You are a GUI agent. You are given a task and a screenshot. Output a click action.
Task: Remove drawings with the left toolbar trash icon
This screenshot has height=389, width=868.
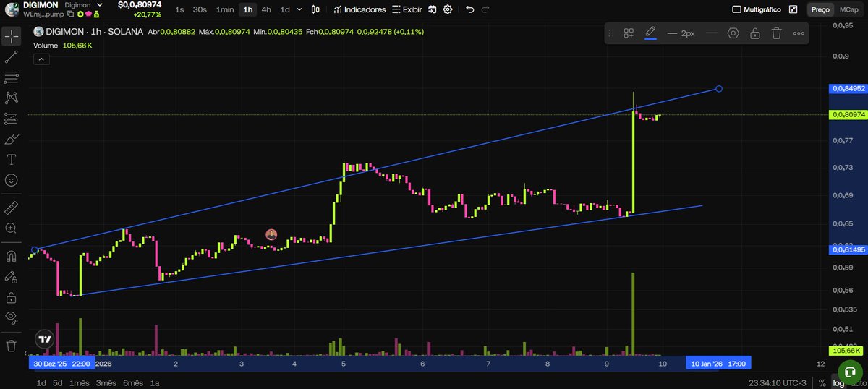click(x=11, y=346)
